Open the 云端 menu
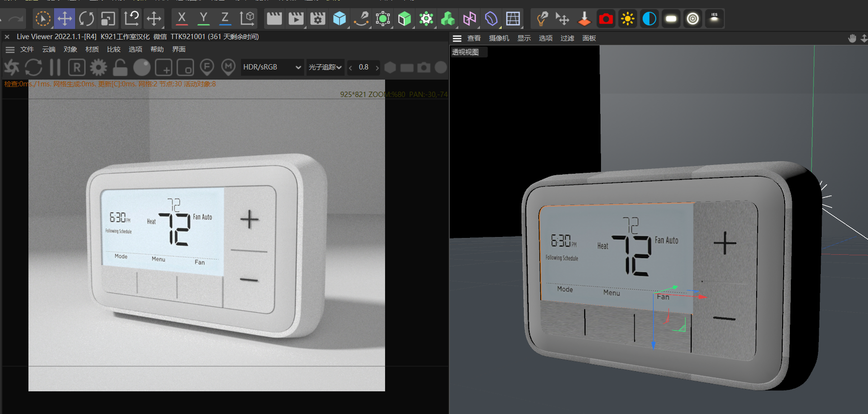Image resolution: width=868 pixels, height=414 pixels. 49,49
